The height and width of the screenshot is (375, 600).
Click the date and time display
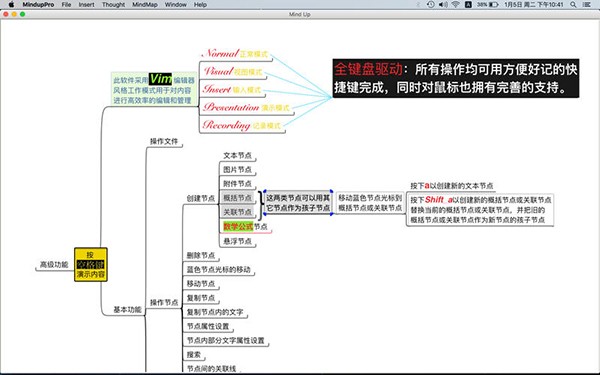tap(533, 5)
